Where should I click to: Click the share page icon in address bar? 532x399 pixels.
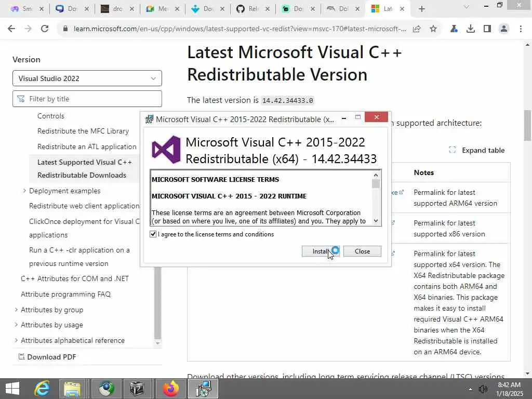[417, 29]
